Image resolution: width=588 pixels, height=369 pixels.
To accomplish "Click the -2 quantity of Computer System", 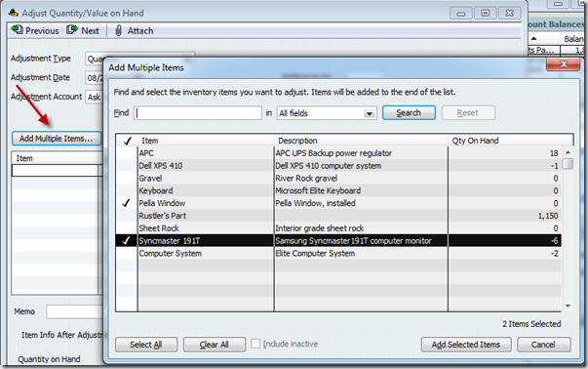I will (x=554, y=254).
